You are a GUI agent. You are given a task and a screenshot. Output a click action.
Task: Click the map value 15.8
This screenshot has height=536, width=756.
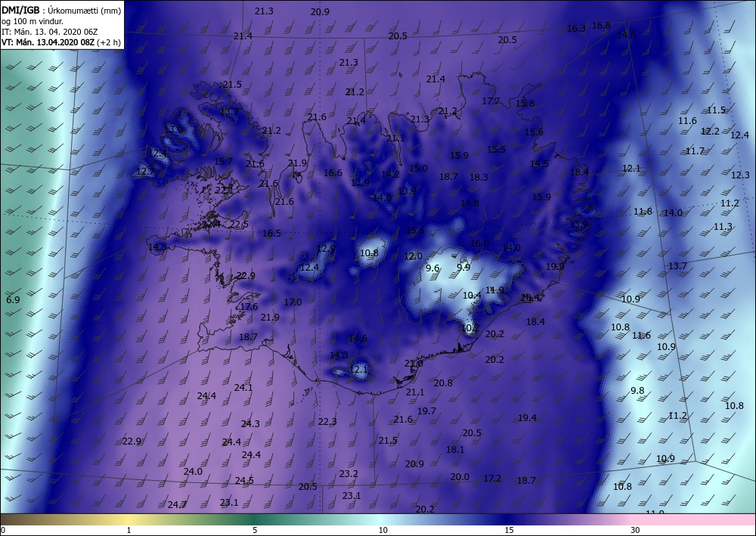[525, 103]
